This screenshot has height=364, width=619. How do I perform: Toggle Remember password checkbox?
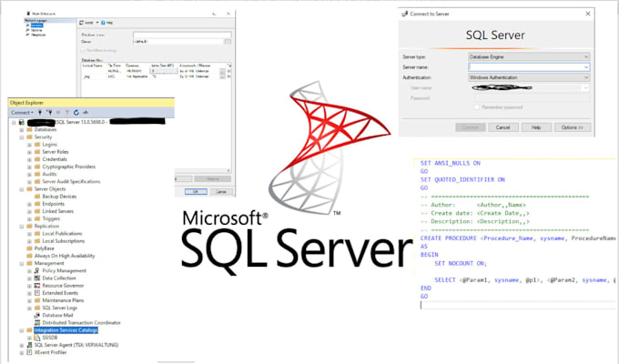[477, 107]
